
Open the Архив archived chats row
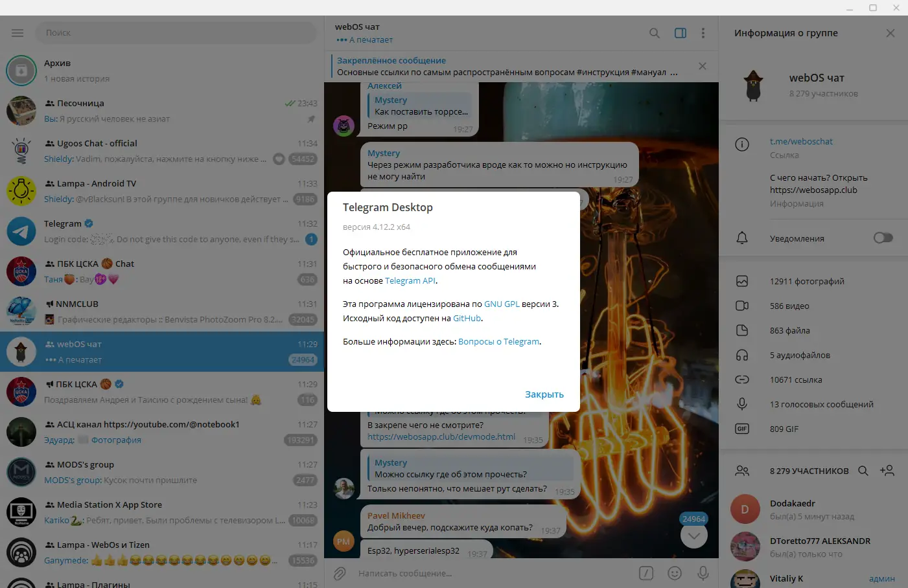click(162, 71)
